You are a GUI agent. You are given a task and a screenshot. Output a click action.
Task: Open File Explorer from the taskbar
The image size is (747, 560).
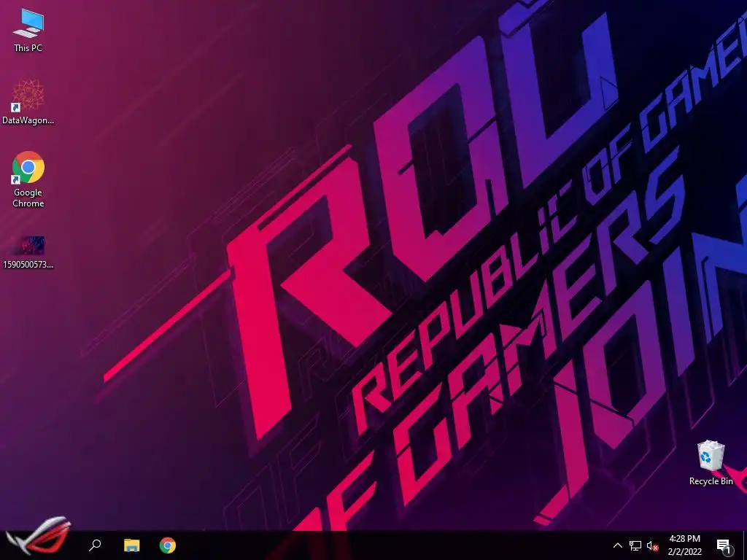(131, 545)
